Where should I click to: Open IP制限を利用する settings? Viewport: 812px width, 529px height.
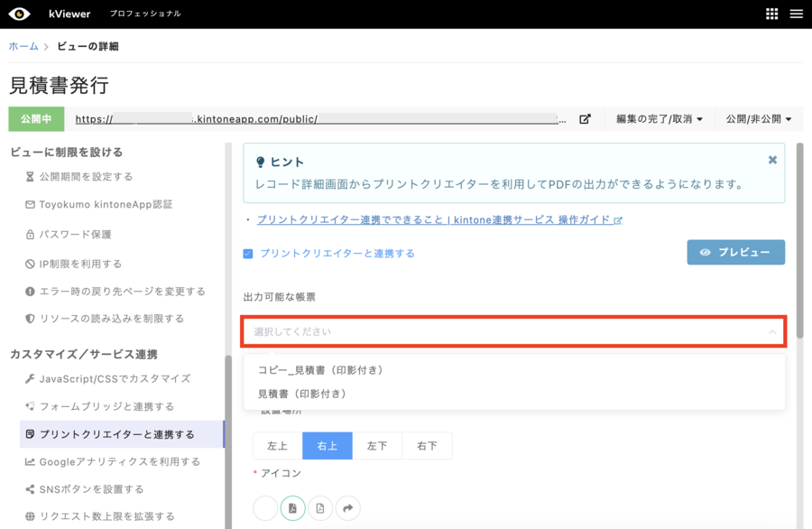click(x=74, y=264)
